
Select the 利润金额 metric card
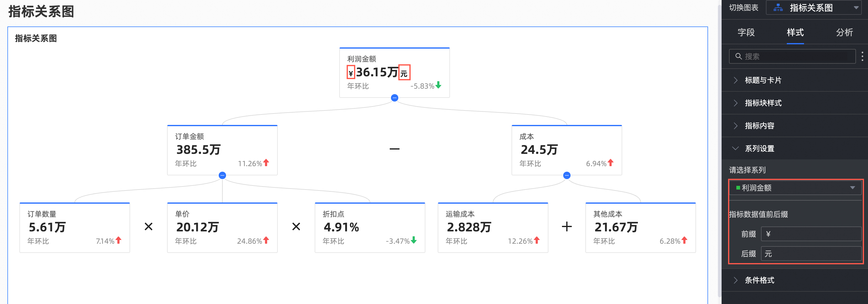point(394,72)
